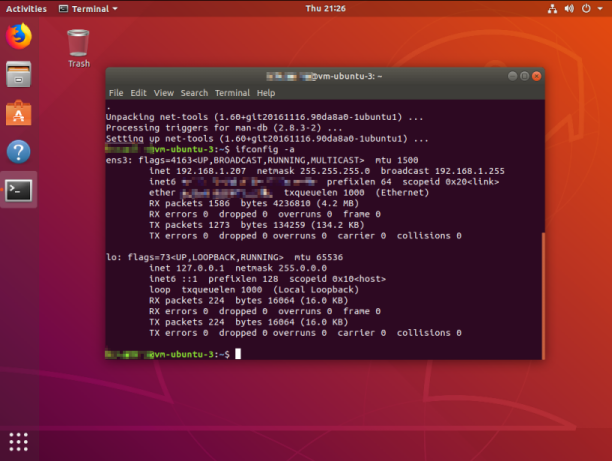Image resolution: width=612 pixels, height=461 pixels.
Task: Open the Help icon in the dock
Action: point(18,151)
